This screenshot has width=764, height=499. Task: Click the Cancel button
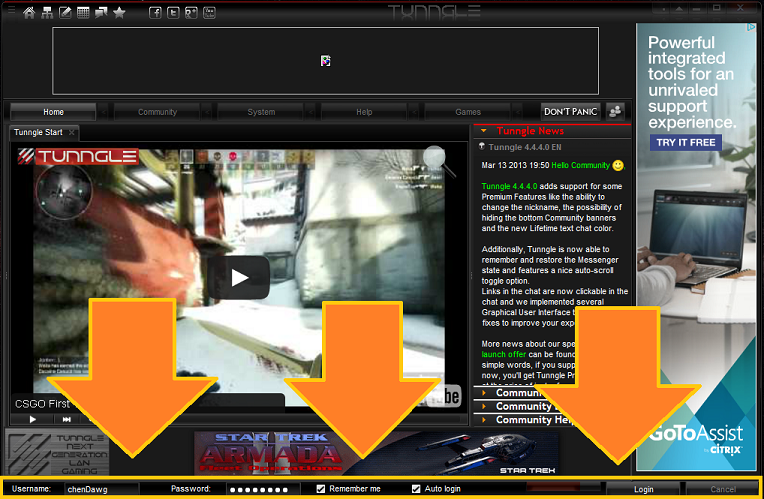pos(723,489)
